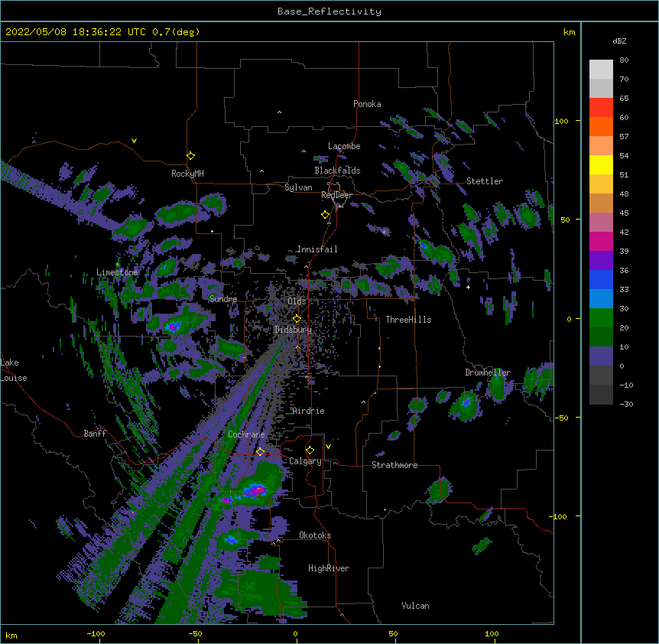Click the -50 tick on the vertical axis

561,418
